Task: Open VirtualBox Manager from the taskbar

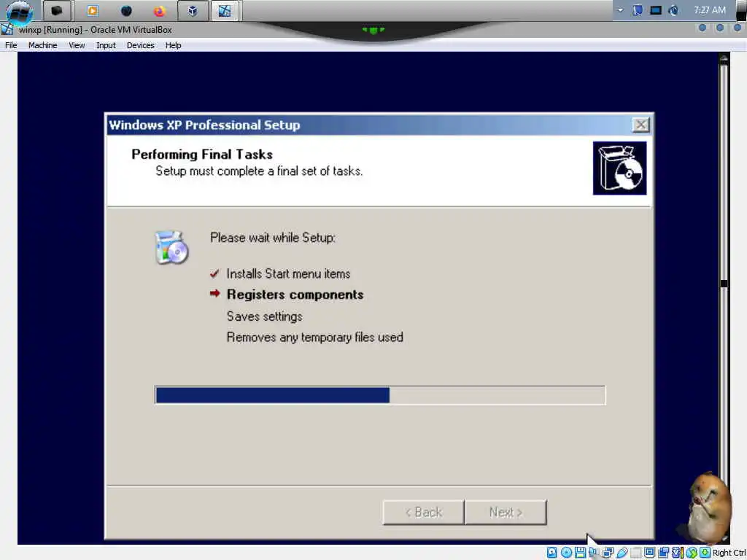Action: tap(193, 10)
